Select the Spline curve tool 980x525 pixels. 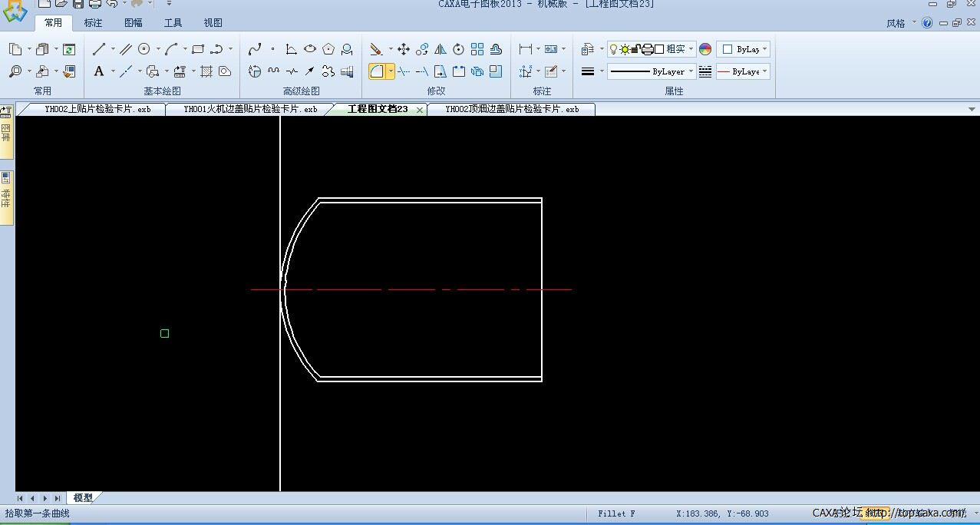click(x=255, y=49)
